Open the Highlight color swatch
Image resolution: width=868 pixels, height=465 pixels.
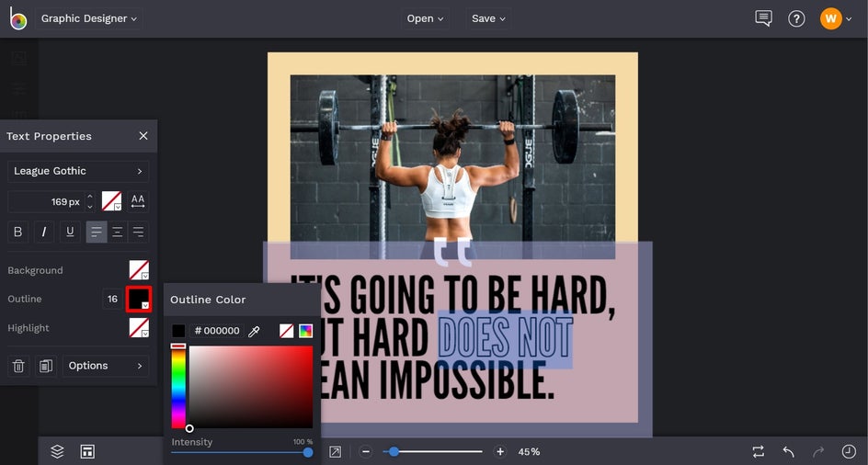[x=139, y=328]
